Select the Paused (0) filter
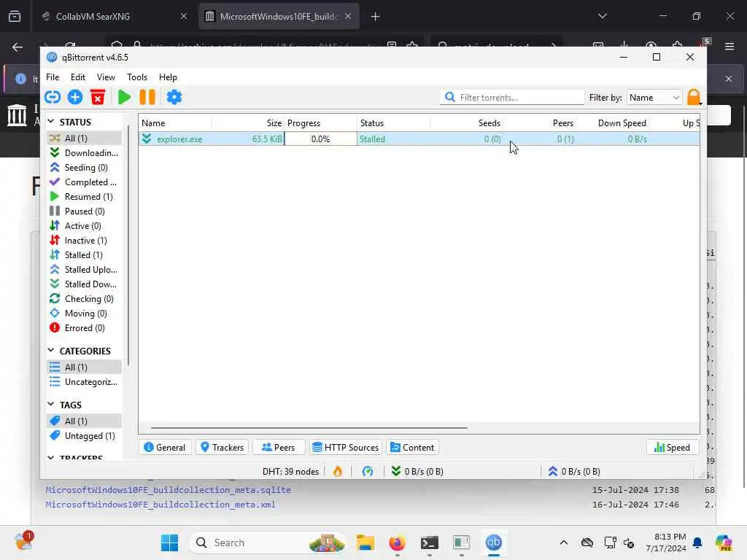This screenshot has height=560, width=747. [84, 211]
